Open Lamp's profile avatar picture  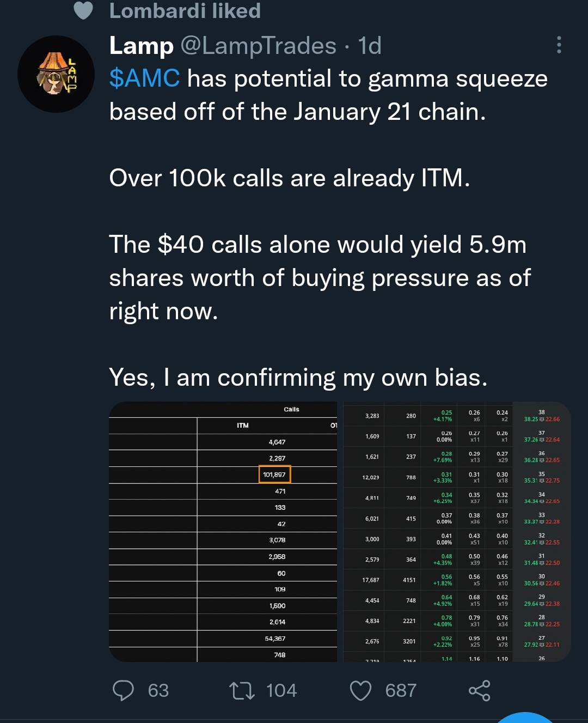point(56,74)
